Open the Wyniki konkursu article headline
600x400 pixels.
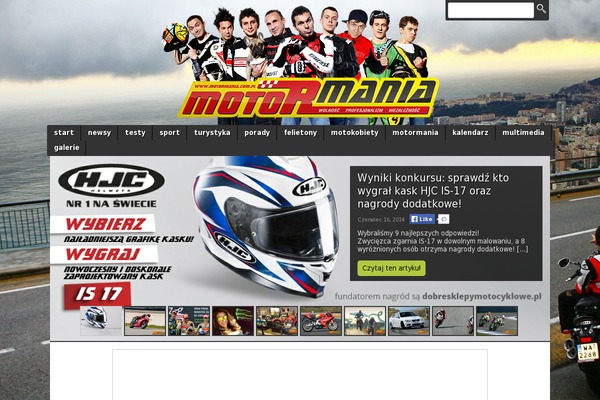click(x=433, y=191)
